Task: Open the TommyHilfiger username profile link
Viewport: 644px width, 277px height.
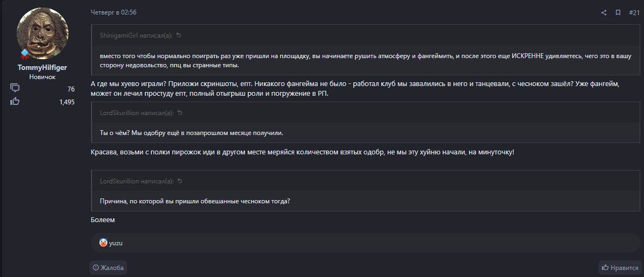Action: point(43,67)
